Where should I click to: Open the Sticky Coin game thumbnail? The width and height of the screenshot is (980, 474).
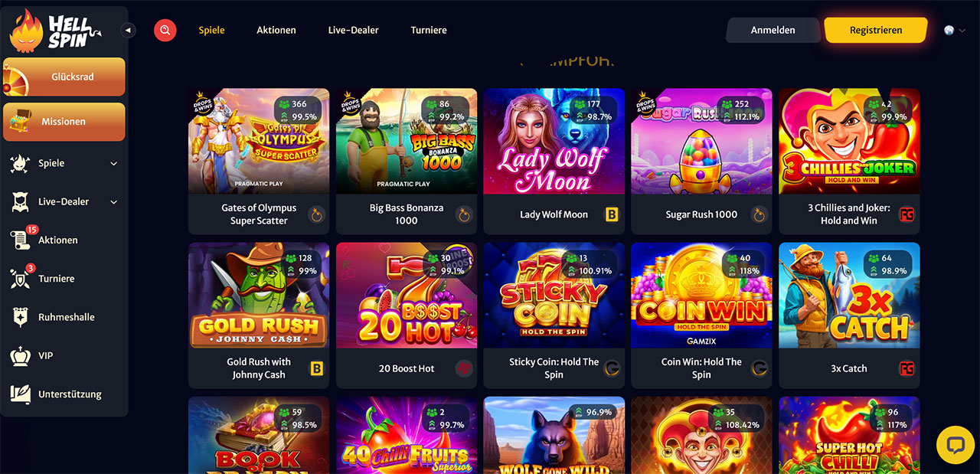point(554,296)
